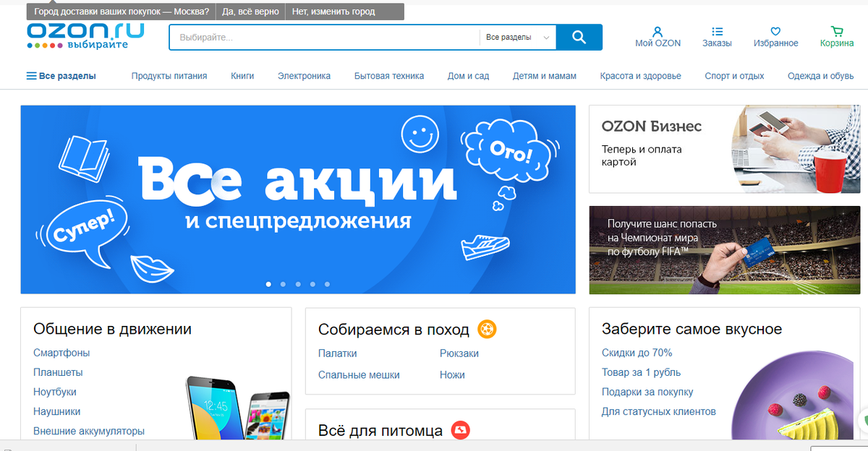This screenshot has width=868, height=451.
Task: Expand the Все разделы search category dropdown
Action: tap(517, 37)
